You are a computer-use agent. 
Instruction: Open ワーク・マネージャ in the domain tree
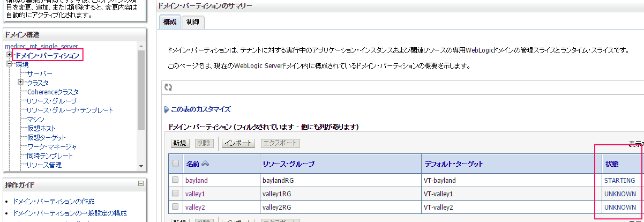click(52, 146)
